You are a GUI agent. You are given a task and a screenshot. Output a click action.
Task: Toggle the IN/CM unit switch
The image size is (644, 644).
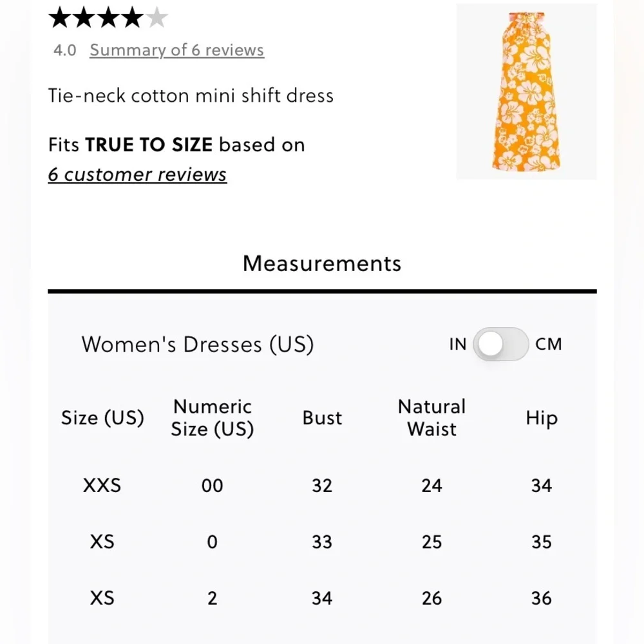(500, 344)
